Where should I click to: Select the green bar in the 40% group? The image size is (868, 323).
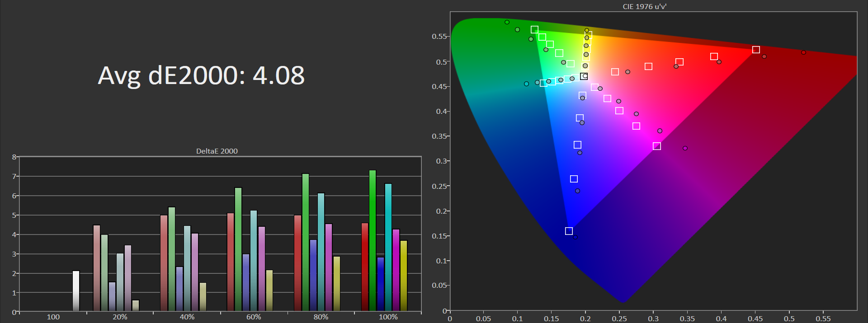coord(172,259)
